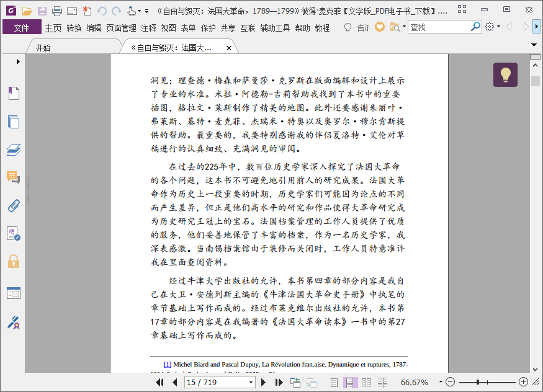The image size is (543, 392).
Task: Follow footnote link [1]
Action: click(168, 364)
